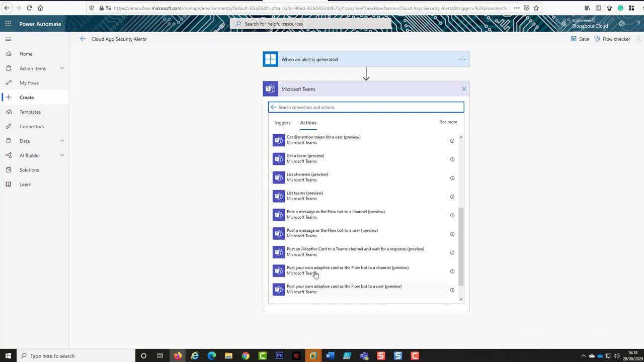Open the trigger card's ellipsis menu

(462, 59)
